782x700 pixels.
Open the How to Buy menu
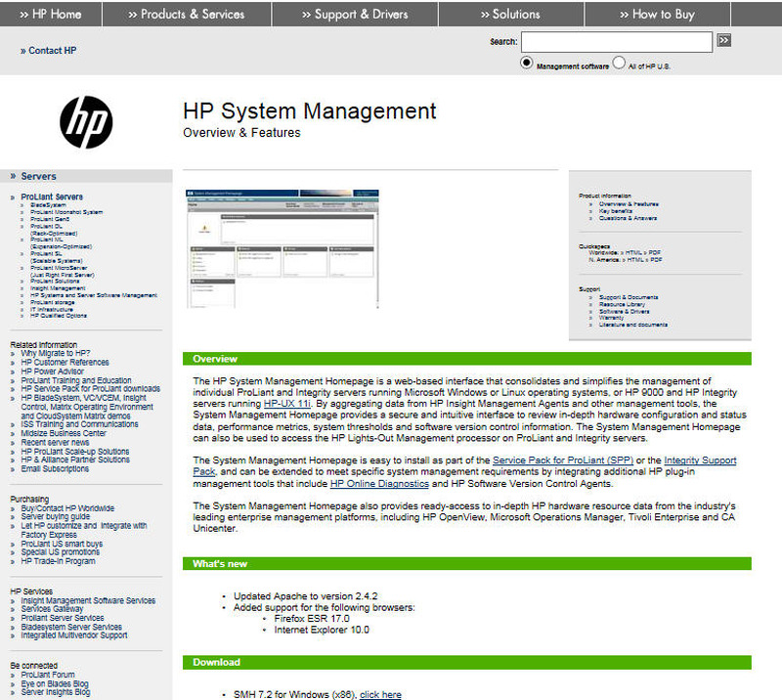click(x=656, y=14)
